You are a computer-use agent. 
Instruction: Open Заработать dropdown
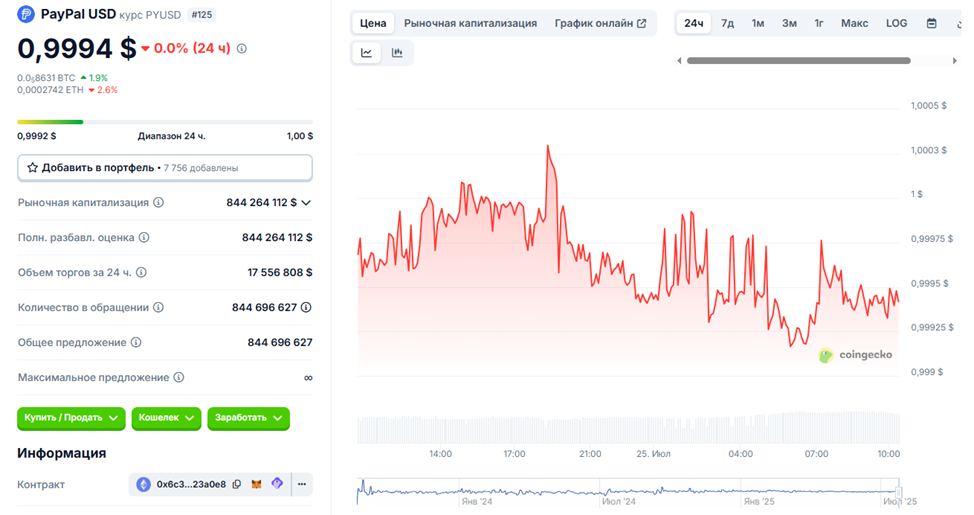click(x=248, y=418)
